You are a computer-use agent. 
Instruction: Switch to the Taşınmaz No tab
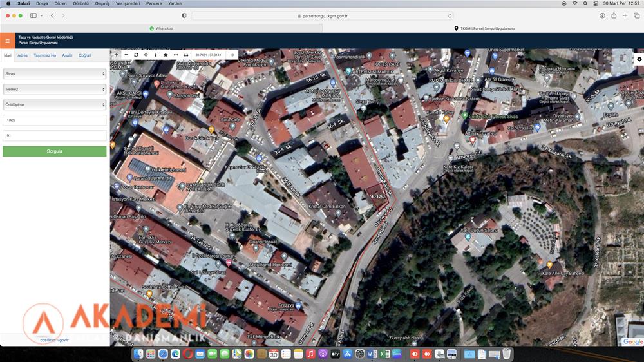(x=45, y=56)
